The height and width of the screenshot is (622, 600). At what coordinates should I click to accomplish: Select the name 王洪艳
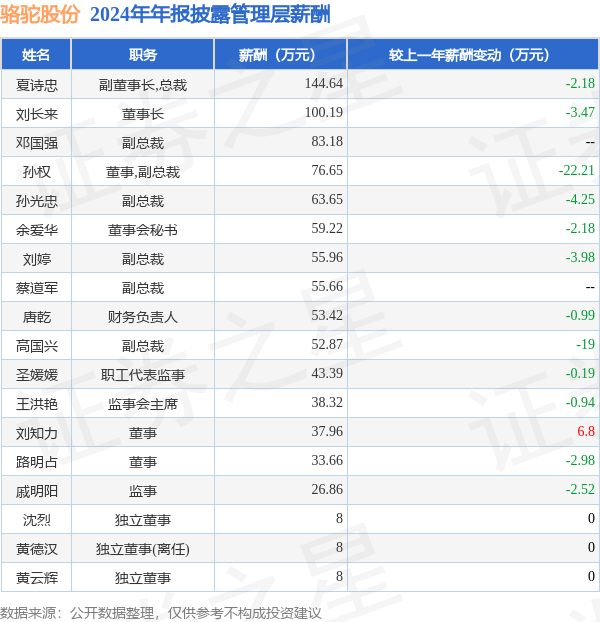(x=37, y=404)
